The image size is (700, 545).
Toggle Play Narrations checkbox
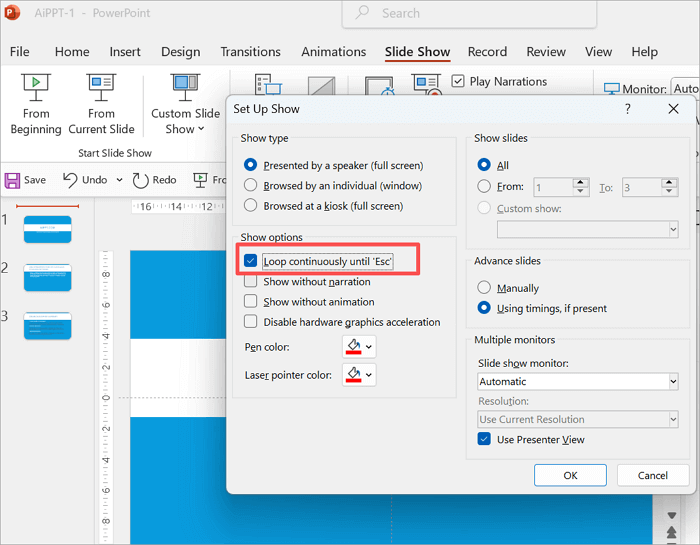458,81
